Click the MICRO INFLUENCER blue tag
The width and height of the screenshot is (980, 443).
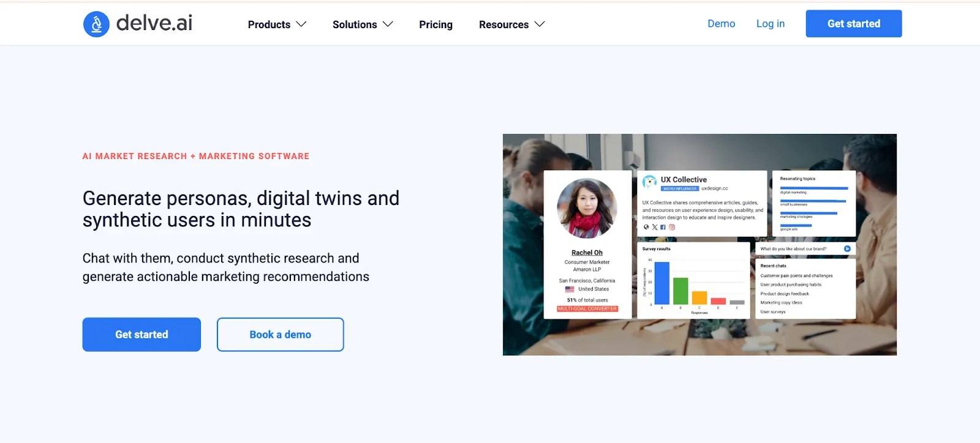click(680, 188)
